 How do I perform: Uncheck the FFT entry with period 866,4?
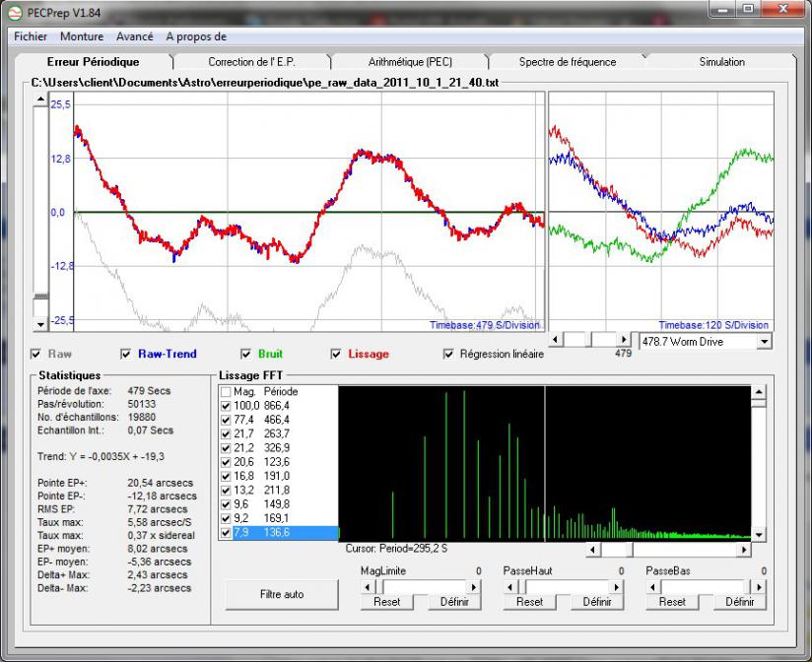(x=226, y=406)
